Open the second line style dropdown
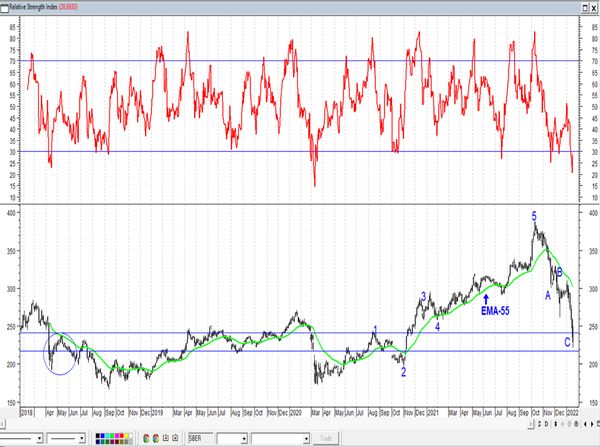The height and width of the screenshot is (447, 600). point(83,438)
